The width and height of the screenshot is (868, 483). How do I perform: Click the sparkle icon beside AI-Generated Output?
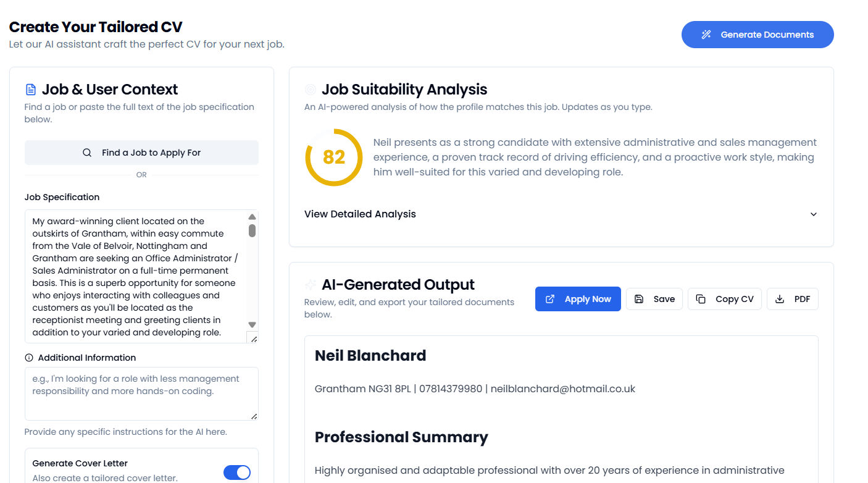point(311,284)
